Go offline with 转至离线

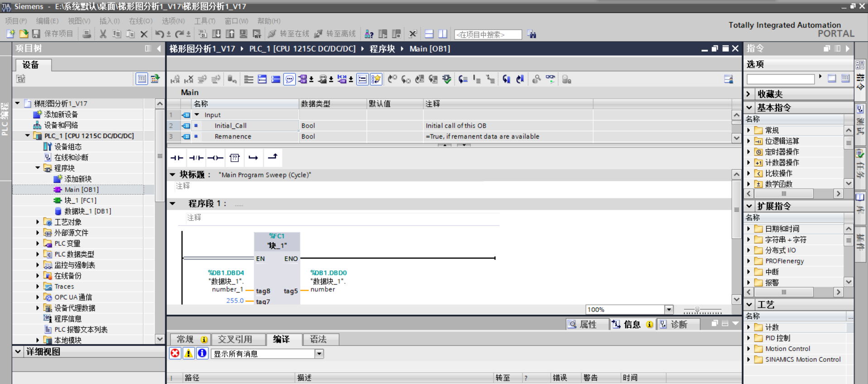(x=335, y=34)
